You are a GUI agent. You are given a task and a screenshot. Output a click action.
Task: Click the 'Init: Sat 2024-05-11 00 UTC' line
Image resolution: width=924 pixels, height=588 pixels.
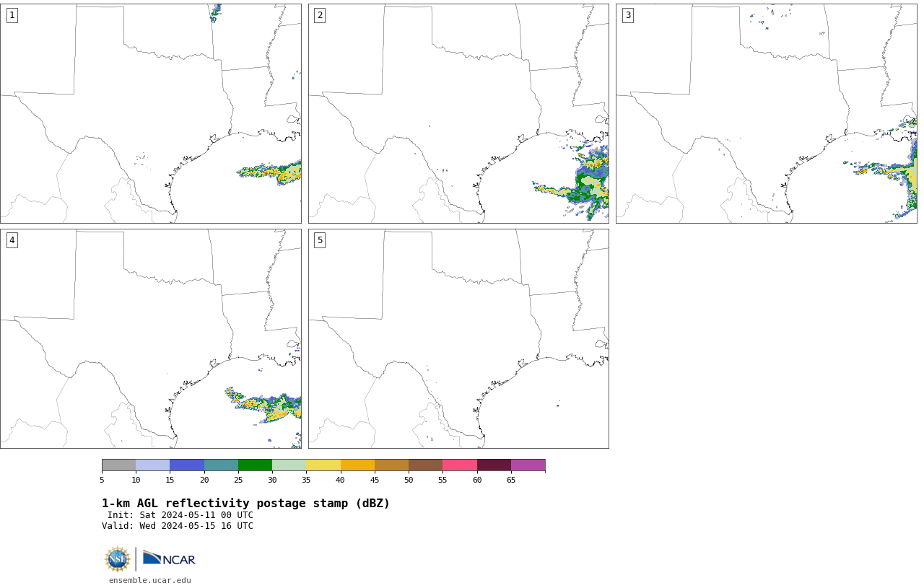click(x=180, y=515)
